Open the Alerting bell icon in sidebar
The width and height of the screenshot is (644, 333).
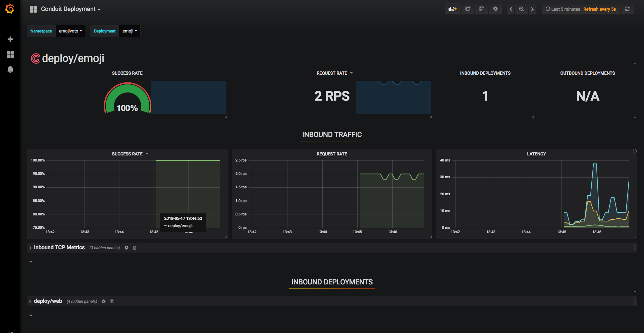[10, 69]
